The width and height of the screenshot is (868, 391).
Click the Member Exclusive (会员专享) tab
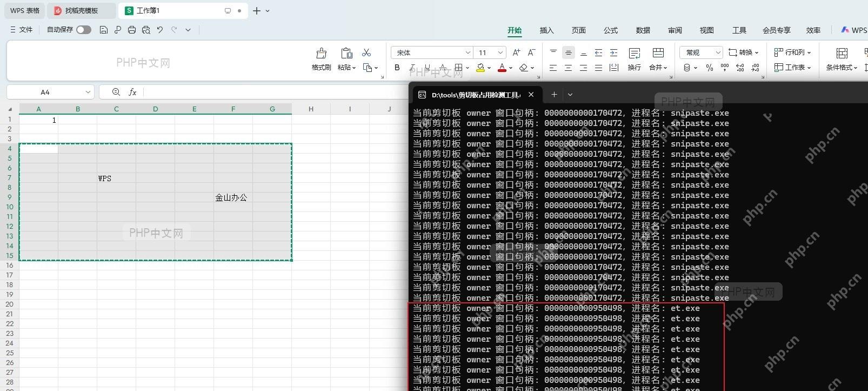[x=776, y=30]
